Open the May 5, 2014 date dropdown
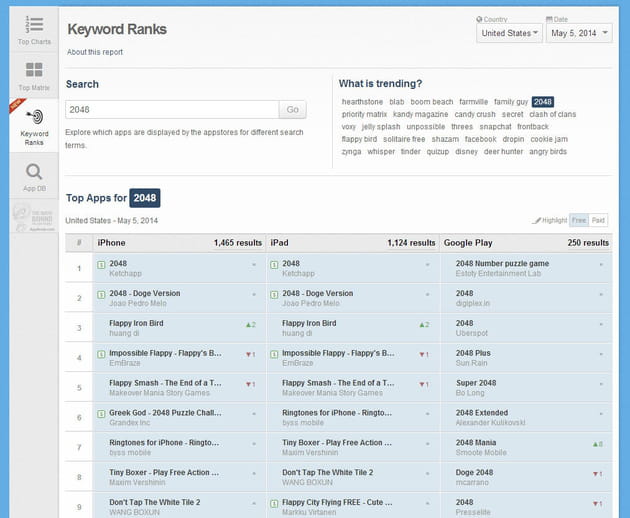Screen dimensions: 630x518 [x=579, y=33]
